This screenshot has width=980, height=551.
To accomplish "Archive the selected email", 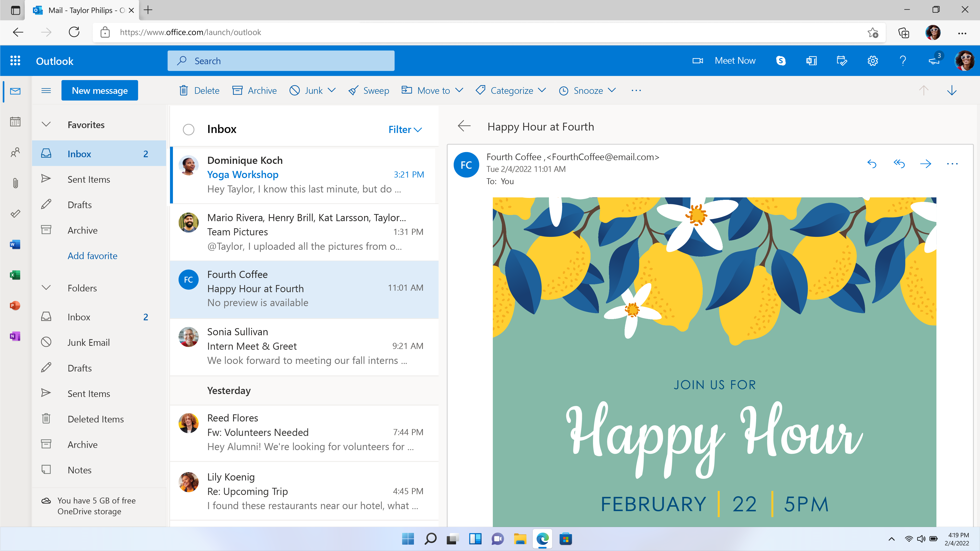I will click(x=254, y=91).
